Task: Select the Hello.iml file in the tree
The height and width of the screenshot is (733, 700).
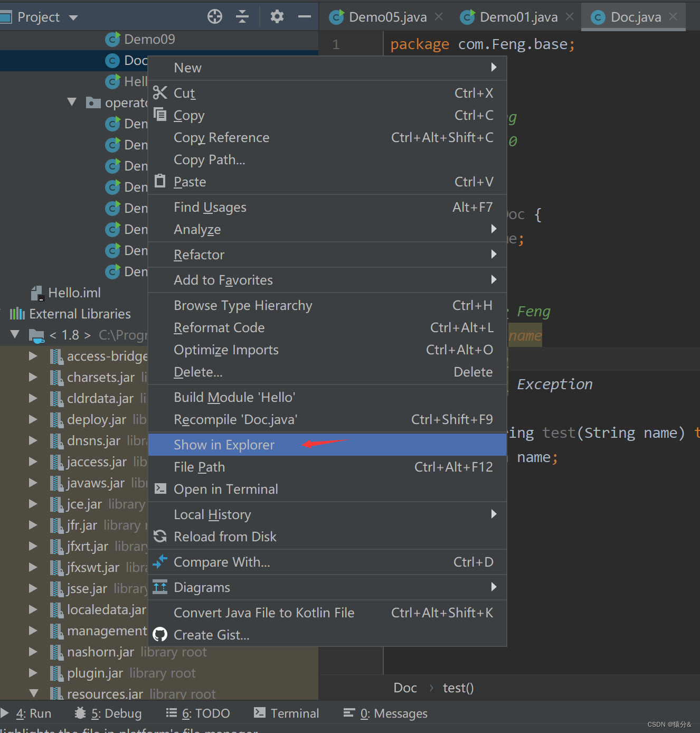Action: point(74,292)
